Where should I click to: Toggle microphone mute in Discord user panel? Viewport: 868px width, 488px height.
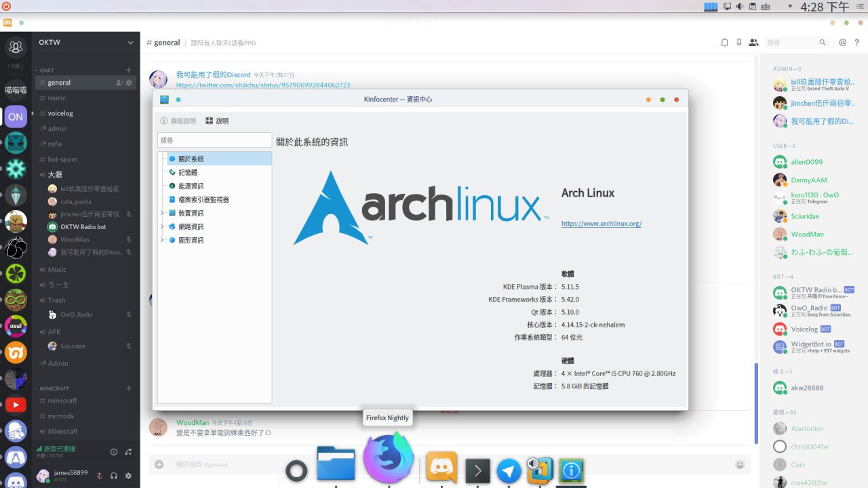[99, 476]
